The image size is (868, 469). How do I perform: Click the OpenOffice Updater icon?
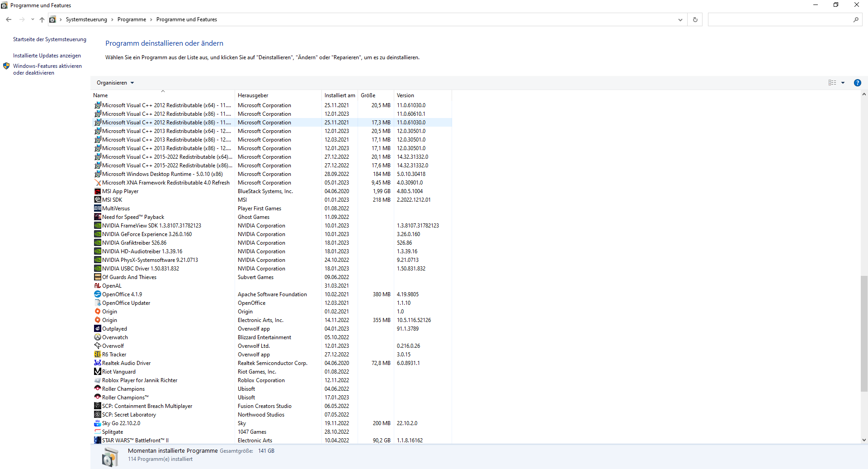(97, 303)
